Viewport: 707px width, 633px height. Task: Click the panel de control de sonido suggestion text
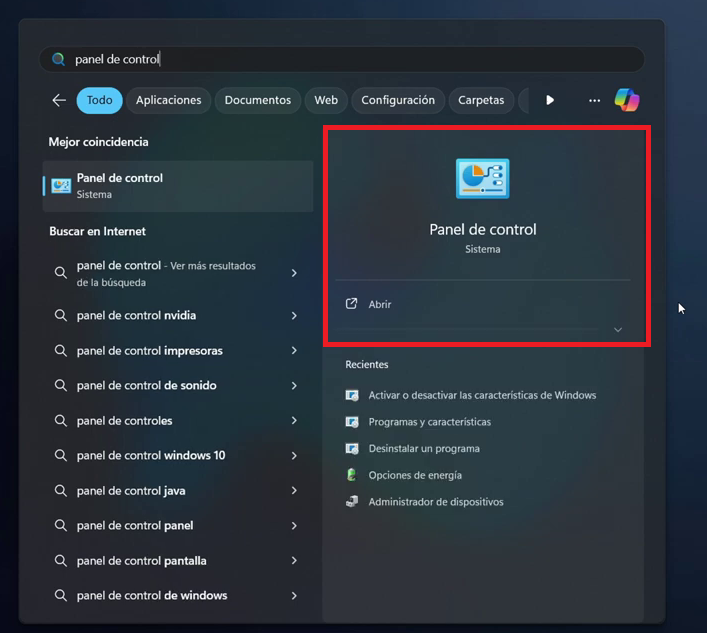pos(147,385)
